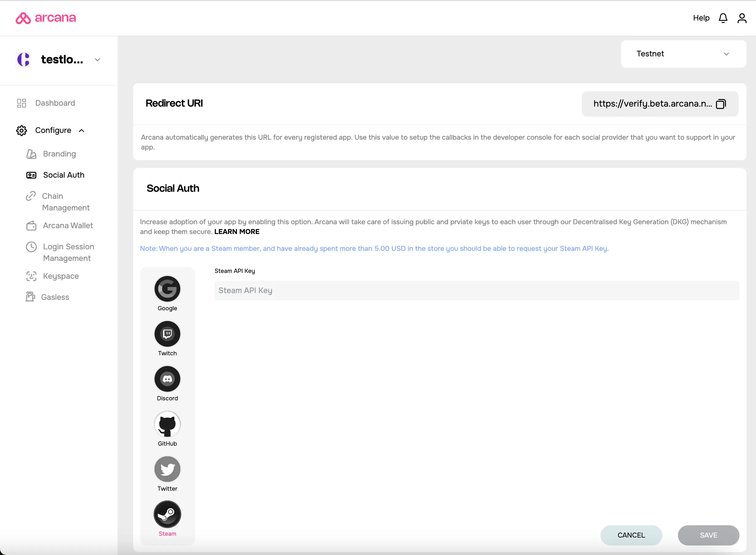The width and height of the screenshot is (756, 555).
Task: Click the Dashboard grid icon
Action: coord(21,103)
